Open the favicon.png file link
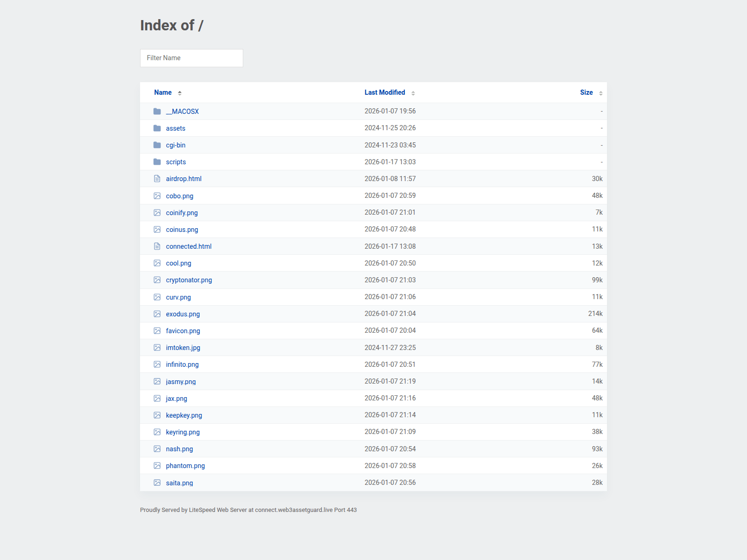Screen dimensions: 747x560 point(183,331)
